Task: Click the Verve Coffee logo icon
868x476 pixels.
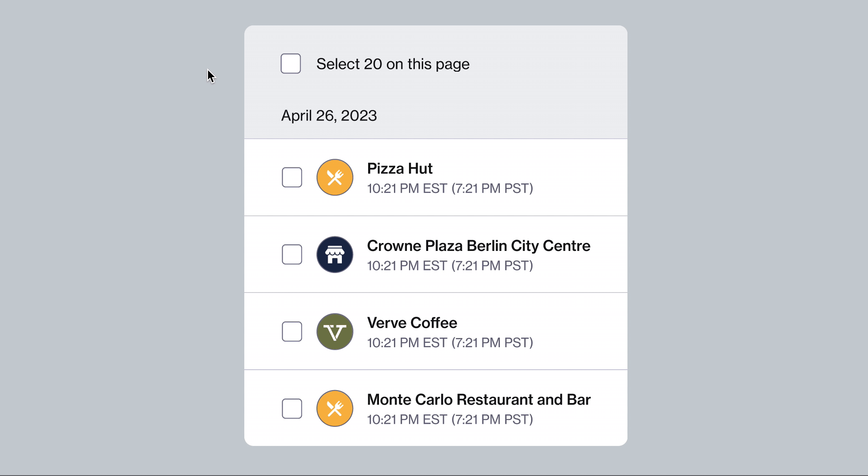Action: [335, 331]
